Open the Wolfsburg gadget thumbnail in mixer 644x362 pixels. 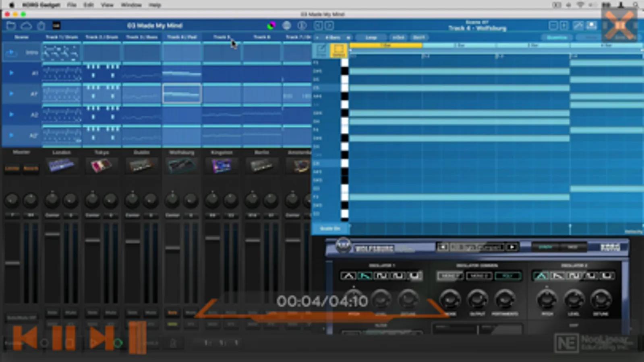point(181,165)
